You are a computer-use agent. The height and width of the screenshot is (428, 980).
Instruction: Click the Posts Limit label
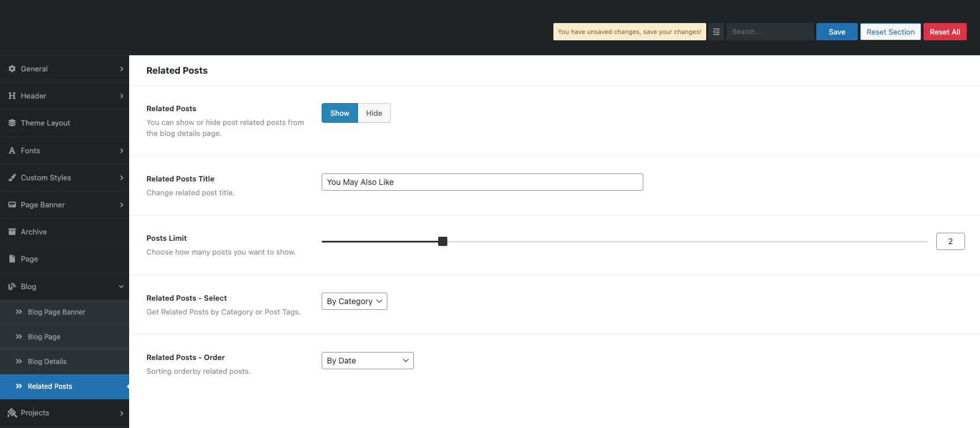tap(167, 238)
